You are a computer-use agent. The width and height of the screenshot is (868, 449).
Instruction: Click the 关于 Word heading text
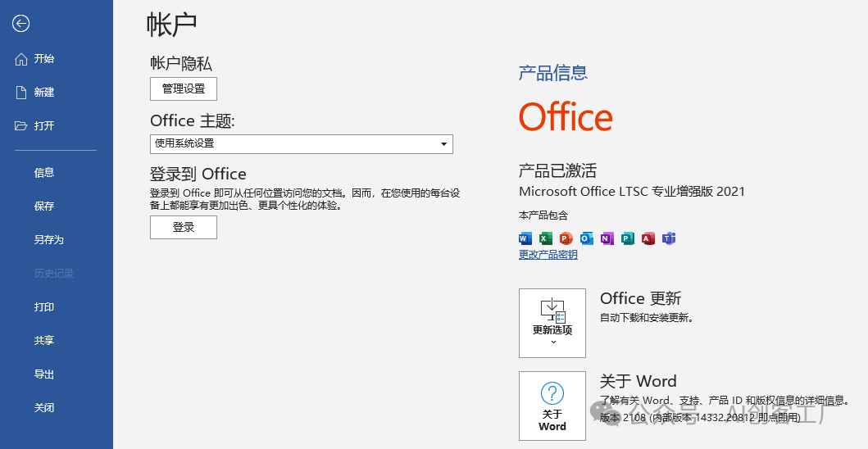[639, 382]
